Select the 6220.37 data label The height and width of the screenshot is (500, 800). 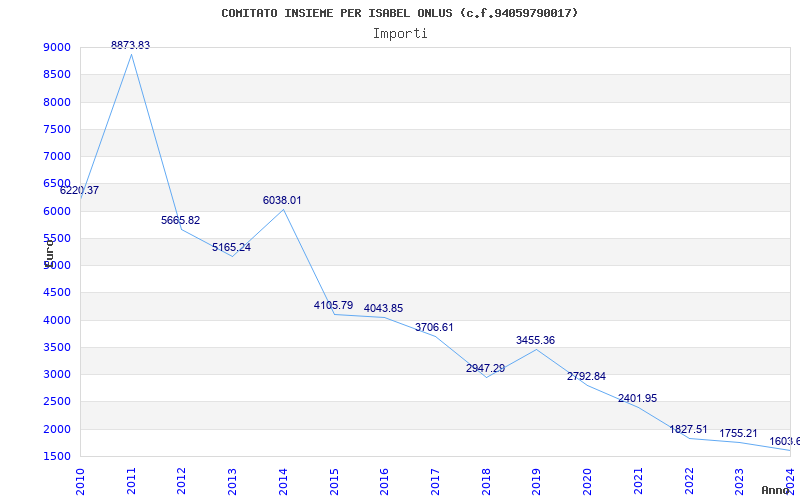80,190
